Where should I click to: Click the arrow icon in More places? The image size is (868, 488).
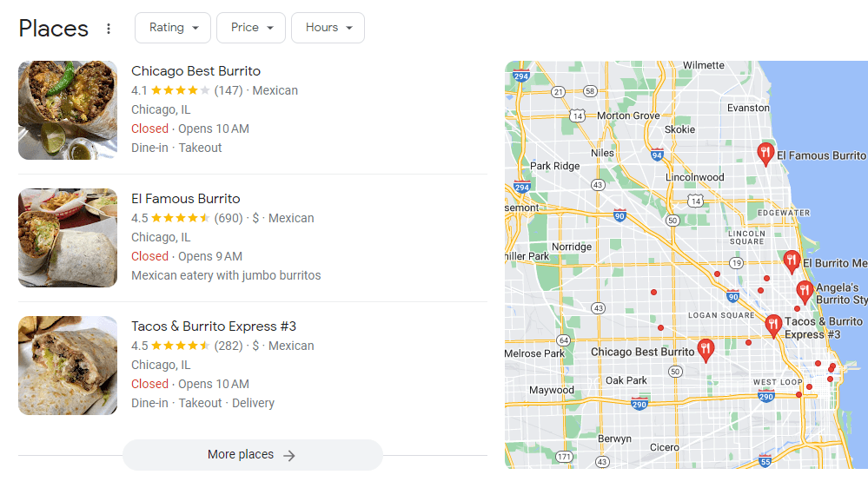tap(289, 455)
